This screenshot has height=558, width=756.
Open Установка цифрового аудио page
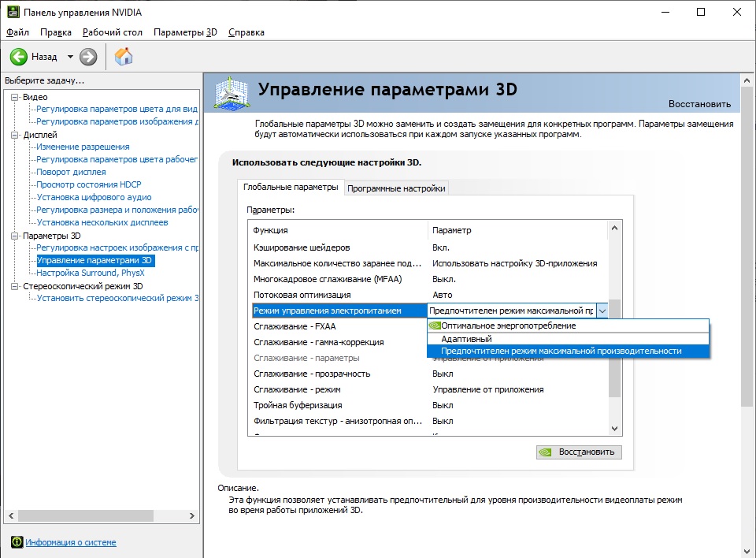[94, 197]
